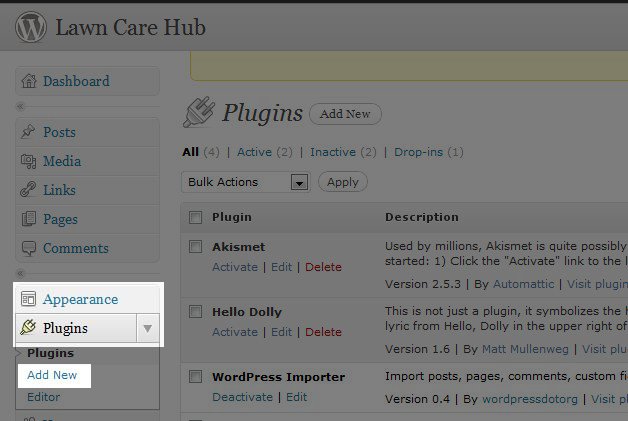This screenshot has width=628, height=421.
Task: Check the Akismet plugin checkbox
Action: 195,246
